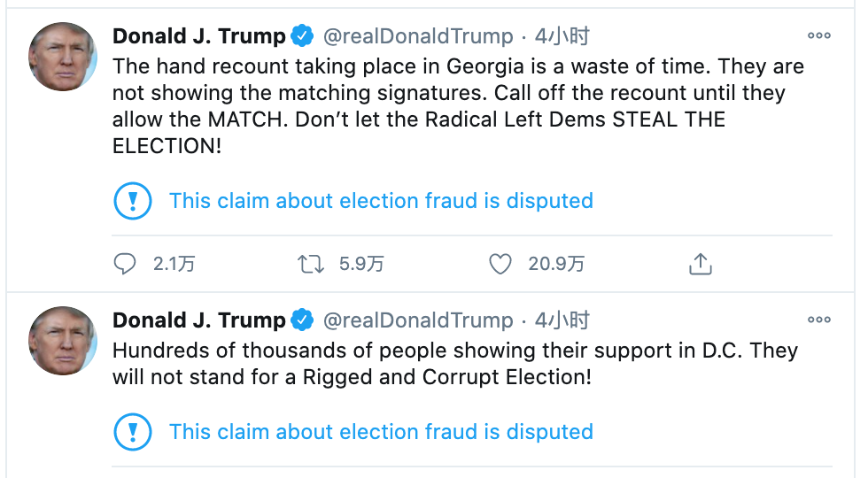Click @realDonaldTrump handle on the second tweet

click(x=418, y=320)
